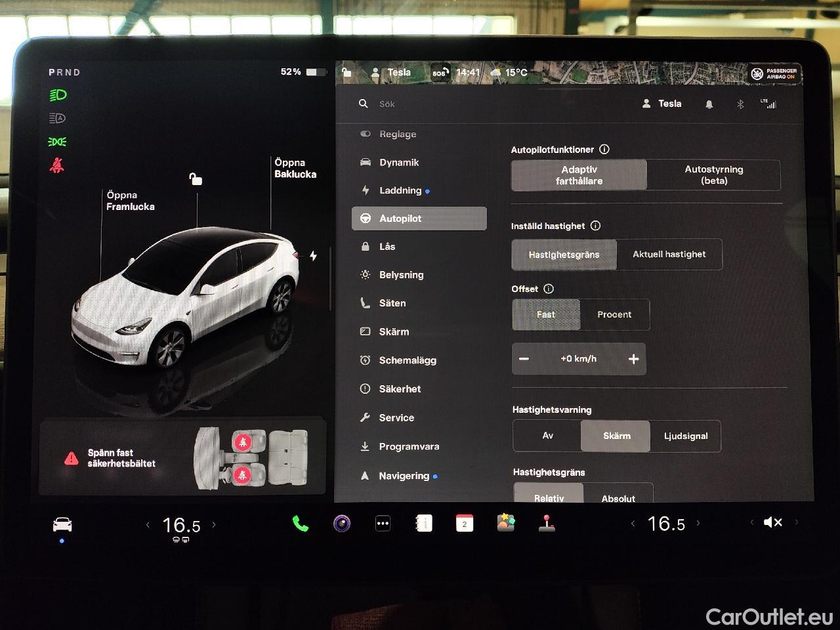The height and width of the screenshot is (630, 840).
Task: Tap info icon next to Inställd hastighet
Action: tap(595, 226)
